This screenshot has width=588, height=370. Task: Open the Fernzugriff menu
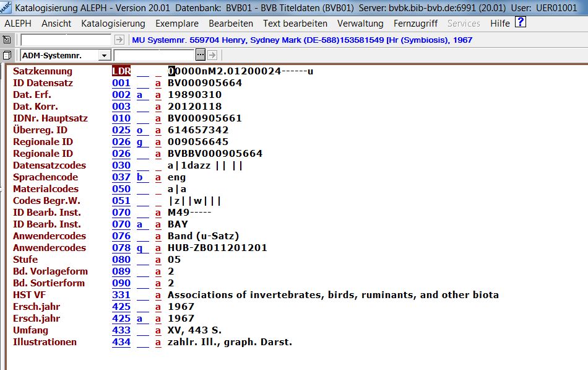tap(415, 24)
